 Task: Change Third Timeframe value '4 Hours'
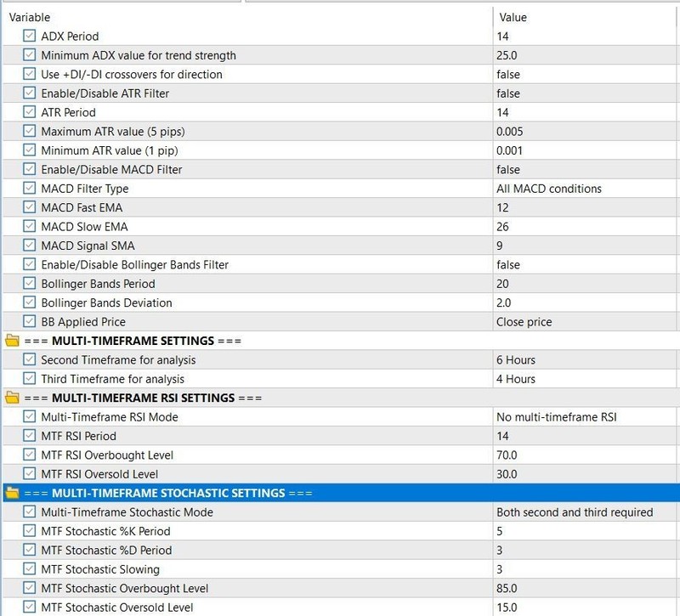click(x=586, y=379)
